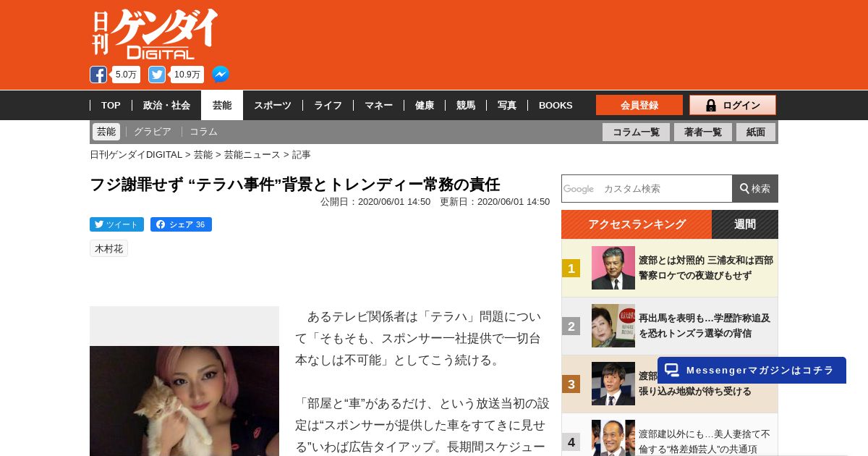This screenshot has height=456, width=868.
Task: Click breadcrumb link 芸能ニュース
Action: pos(252,155)
